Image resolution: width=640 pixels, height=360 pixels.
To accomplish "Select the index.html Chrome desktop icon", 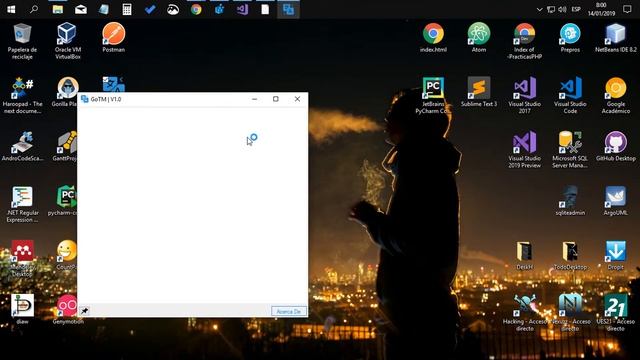I will [433, 38].
